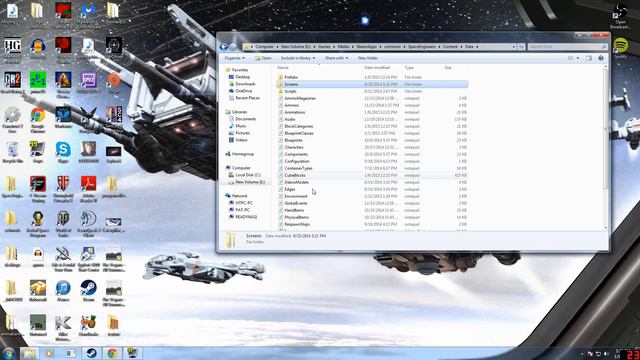The width and height of the screenshot is (640, 360).
Task: Open the Kerbal Space Program shortcut
Action: click(x=38, y=223)
